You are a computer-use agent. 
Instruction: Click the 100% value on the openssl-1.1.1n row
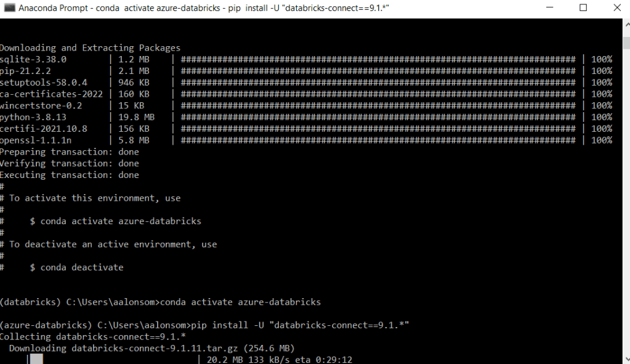(602, 140)
